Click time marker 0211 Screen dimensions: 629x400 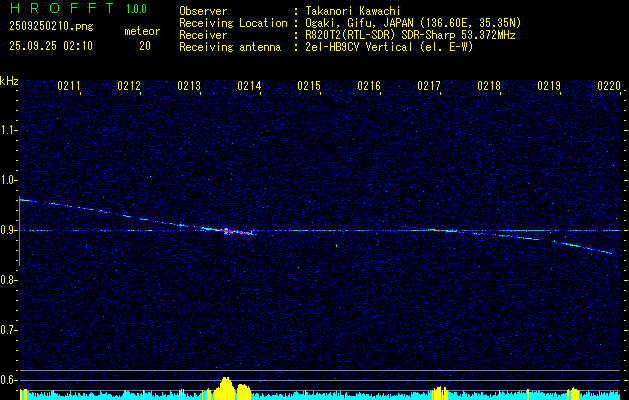69,86
